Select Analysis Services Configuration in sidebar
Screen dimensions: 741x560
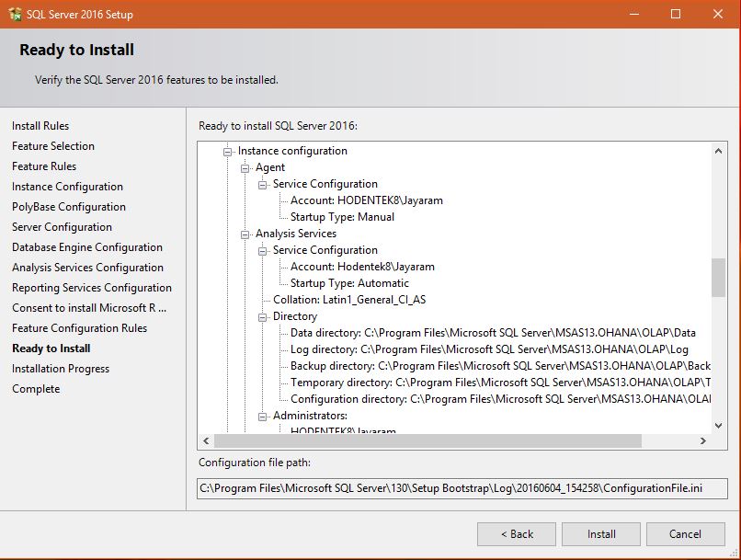(x=88, y=267)
